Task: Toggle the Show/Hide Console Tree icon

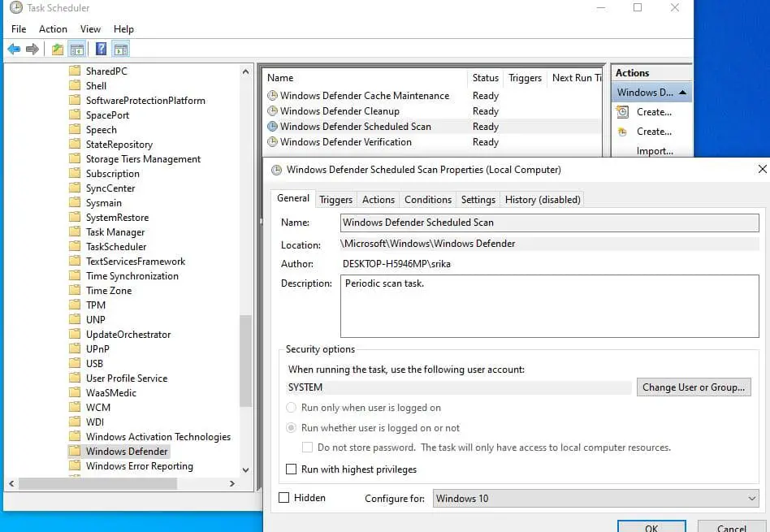Action: (77, 50)
